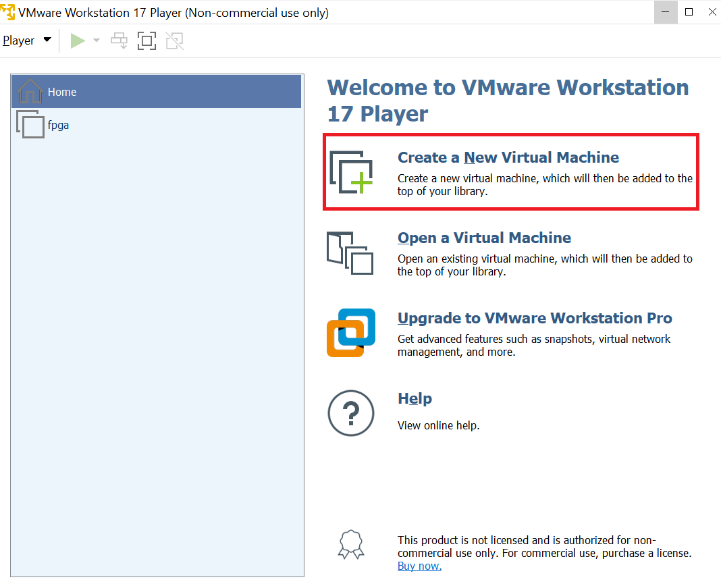Select the fpga virtual machine
The width and height of the screenshot is (721, 588).
click(x=157, y=125)
